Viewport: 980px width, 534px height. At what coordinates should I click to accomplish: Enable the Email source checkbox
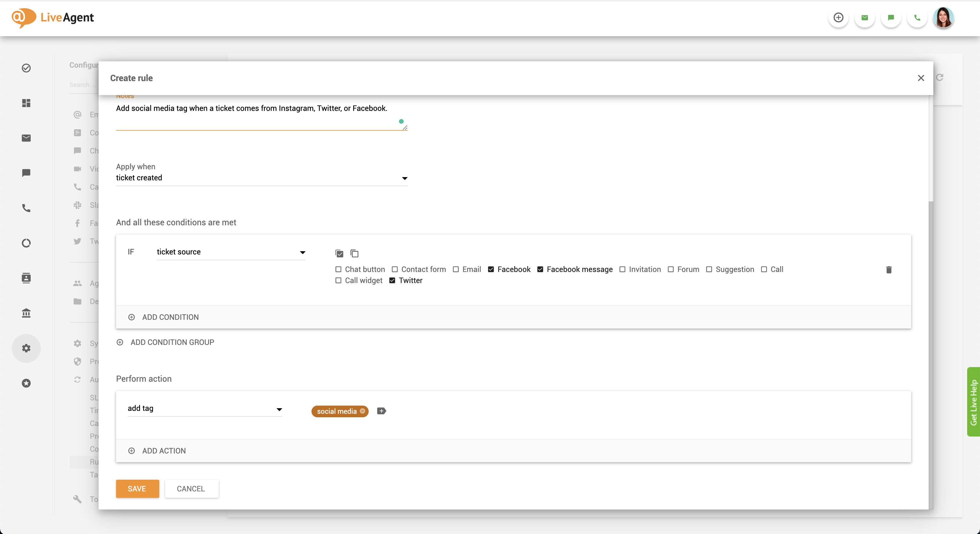tap(456, 269)
